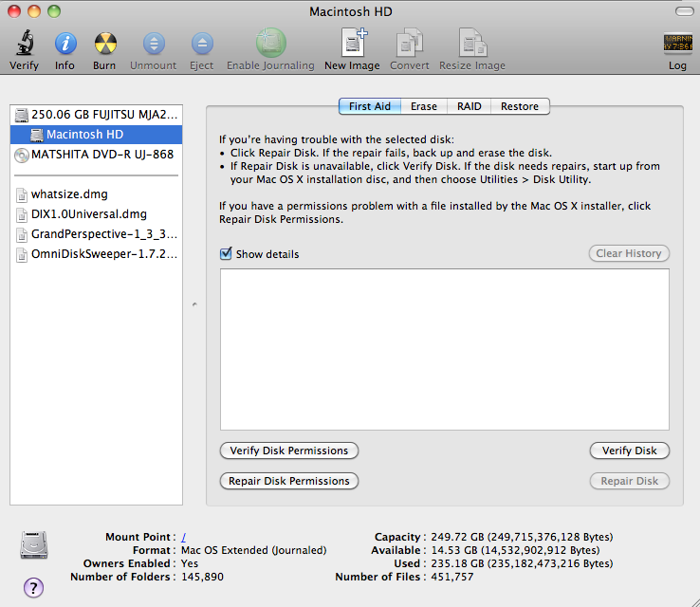Screen dimensions: 700x607
Task: Click the Burn toolbar icon
Action: pos(105,44)
